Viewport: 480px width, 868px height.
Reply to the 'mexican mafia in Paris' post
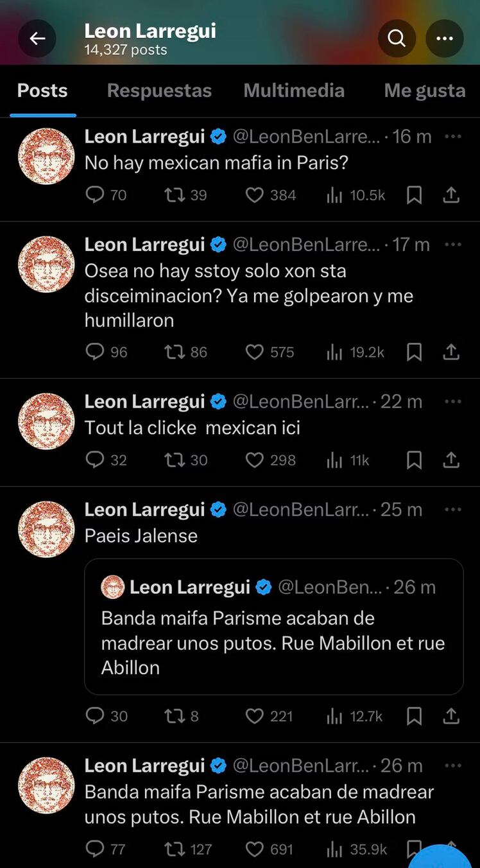tap(95, 195)
